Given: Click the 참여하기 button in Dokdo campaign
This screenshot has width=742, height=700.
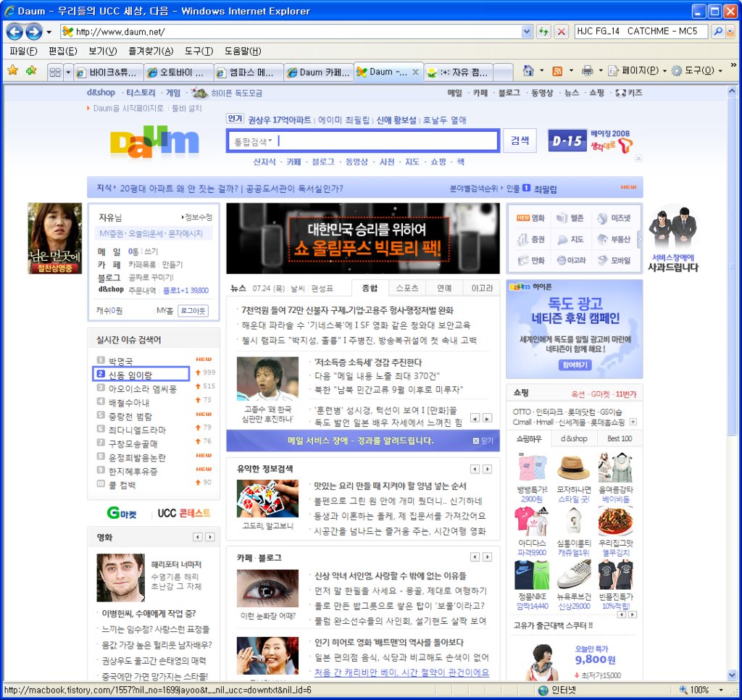Looking at the screenshot, I should click(575, 365).
